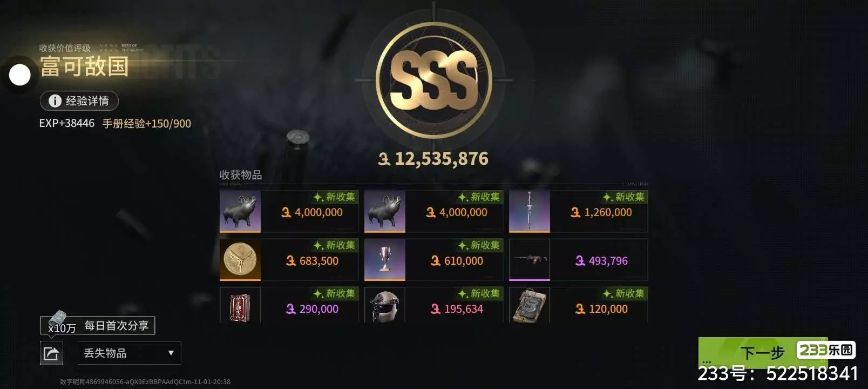This screenshot has width=868, height=389.
Task: Click the share icon button
Action: [51, 353]
